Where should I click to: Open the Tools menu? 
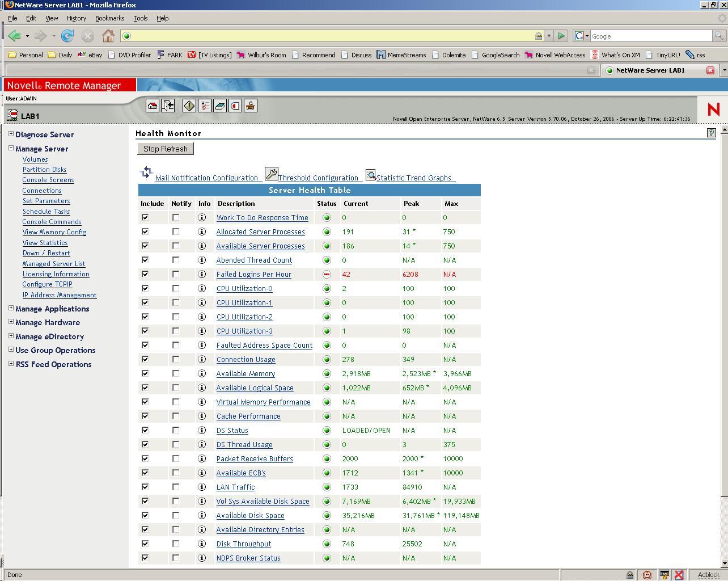click(x=141, y=18)
